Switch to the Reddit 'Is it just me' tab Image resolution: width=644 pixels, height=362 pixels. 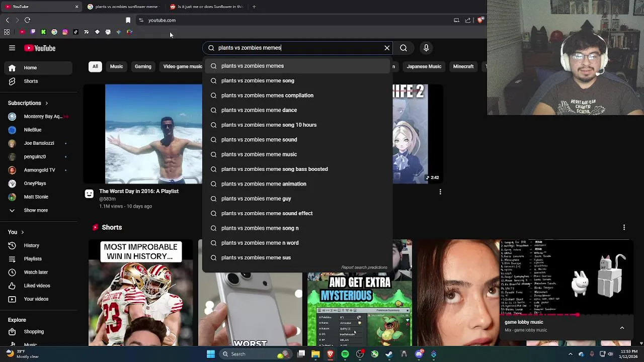(207, 7)
